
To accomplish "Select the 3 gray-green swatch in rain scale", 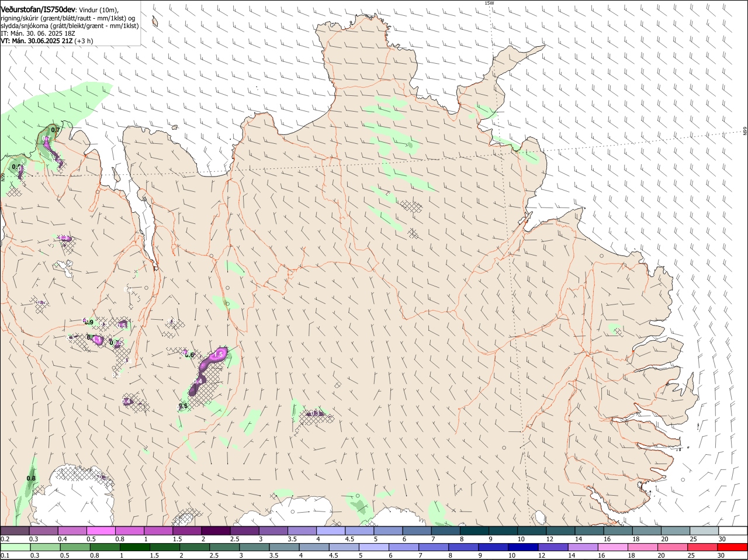I will [254, 547].
